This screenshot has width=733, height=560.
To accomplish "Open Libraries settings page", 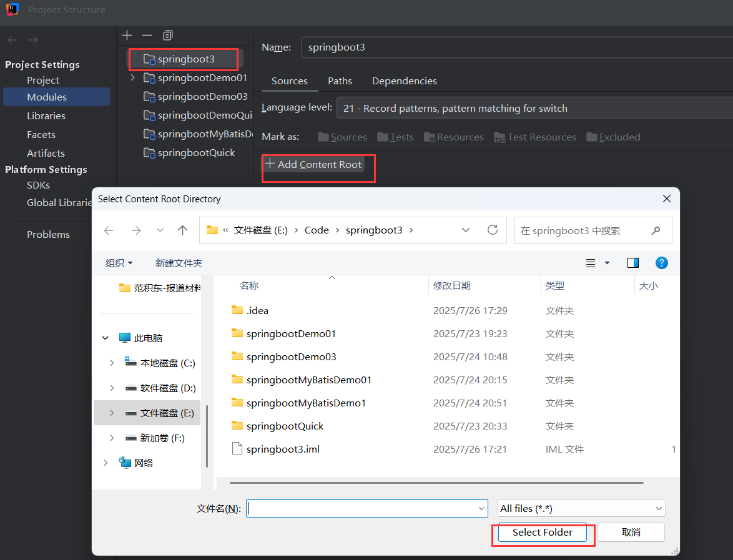I will [x=46, y=116].
